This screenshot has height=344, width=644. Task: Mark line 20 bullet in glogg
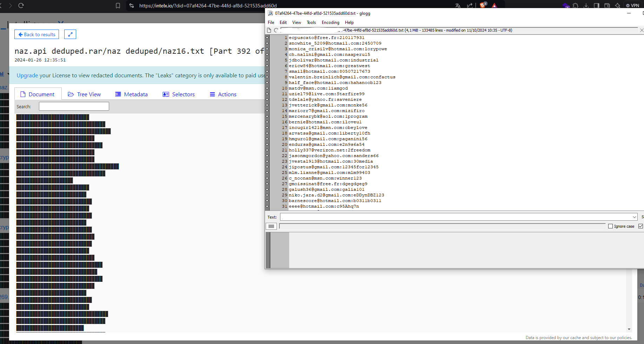point(267,144)
